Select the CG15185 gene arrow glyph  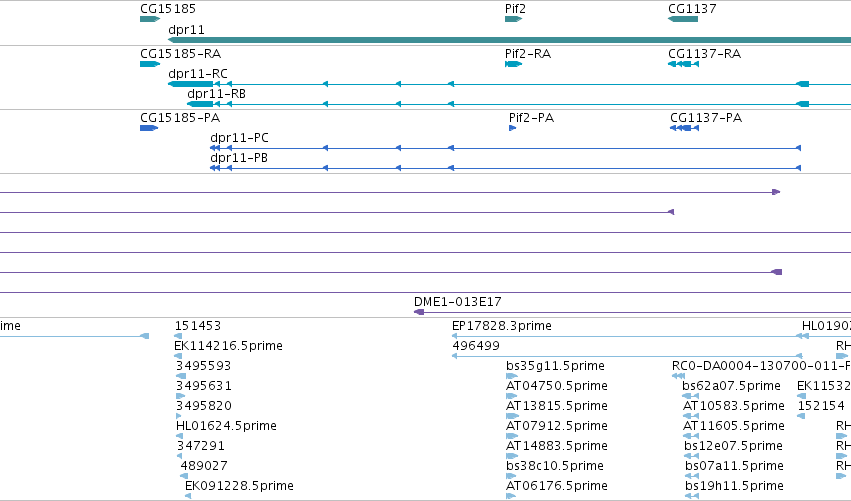(150, 19)
